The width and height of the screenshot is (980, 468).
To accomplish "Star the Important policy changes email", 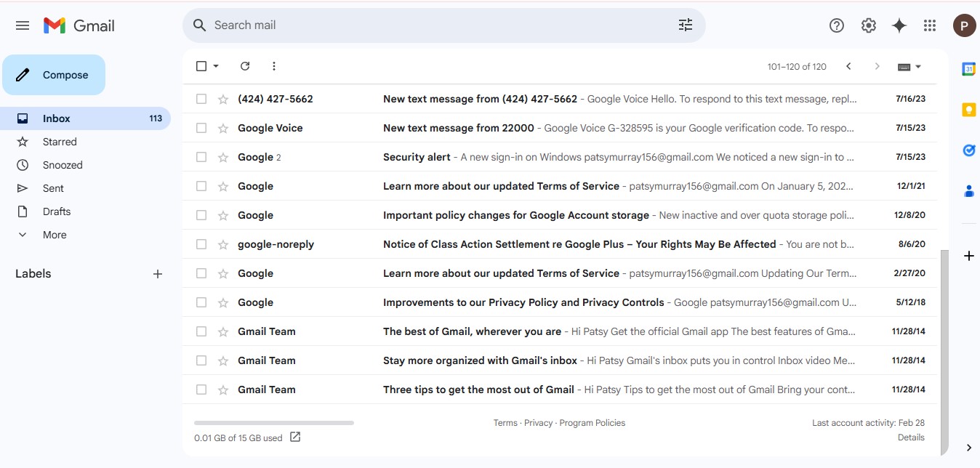I will (223, 215).
